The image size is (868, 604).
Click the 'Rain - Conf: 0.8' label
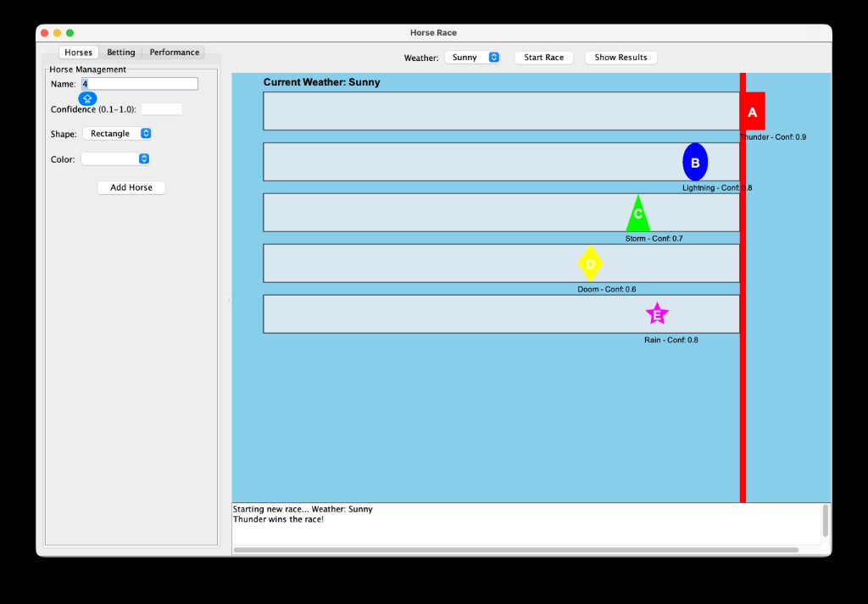671,341
